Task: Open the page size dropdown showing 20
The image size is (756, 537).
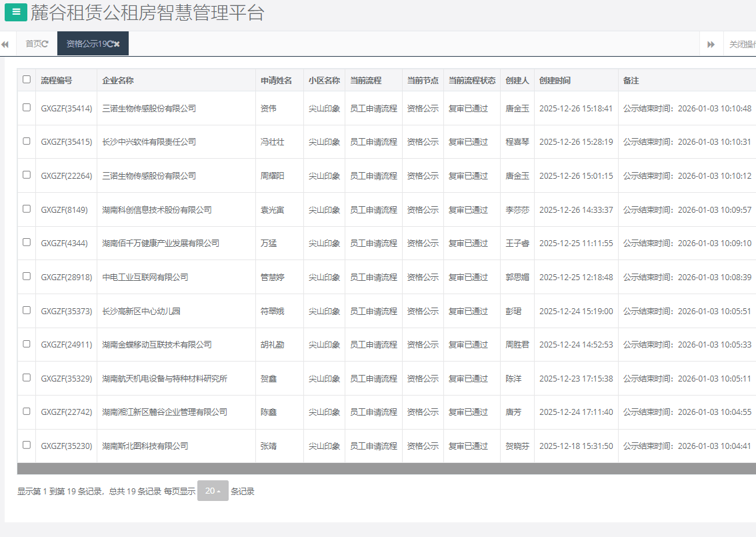Action: tap(213, 491)
